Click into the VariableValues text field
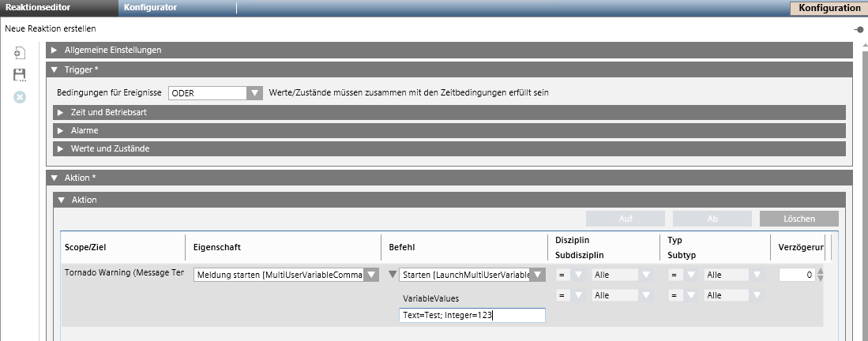The width and height of the screenshot is (868, 341). point(472,316)
